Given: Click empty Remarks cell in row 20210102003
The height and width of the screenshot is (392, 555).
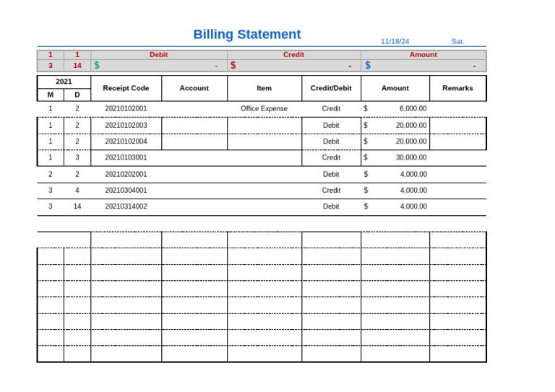Looking at the screenshot, I should point(457,126).
